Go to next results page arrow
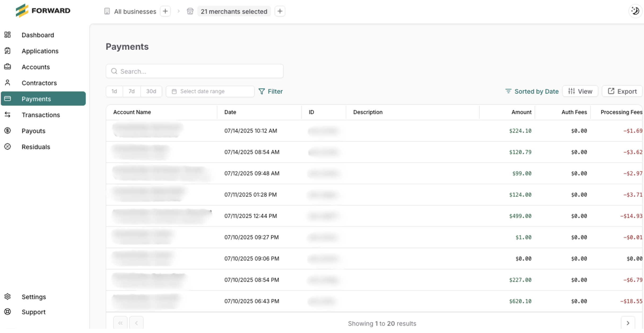 click(x=628, y=323)
